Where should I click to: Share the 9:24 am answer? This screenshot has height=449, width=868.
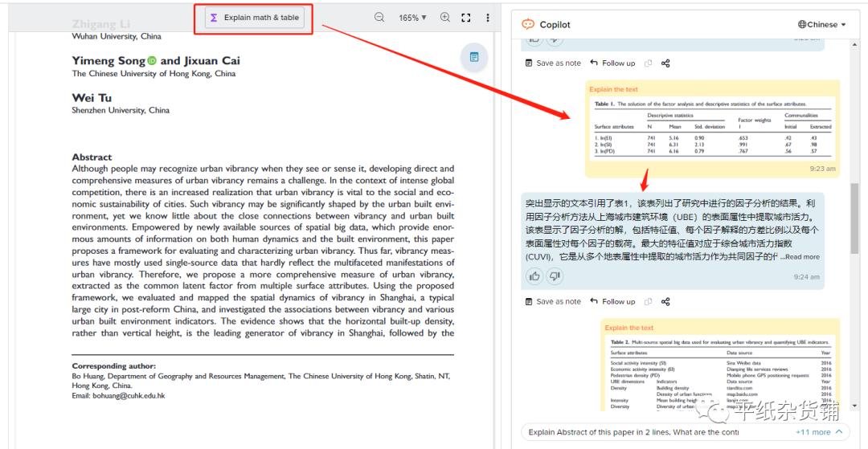tap(665, 302)
